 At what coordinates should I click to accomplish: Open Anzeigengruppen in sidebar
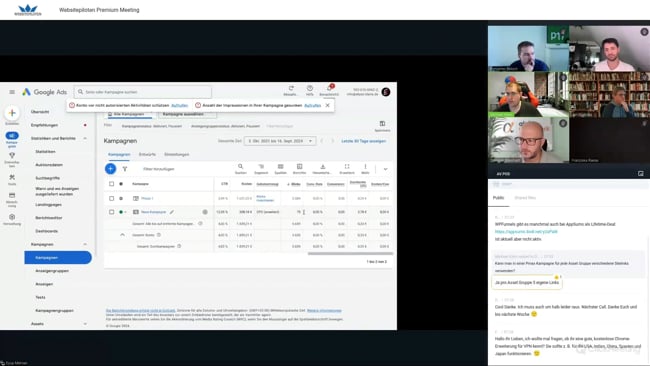click(52, 271)
